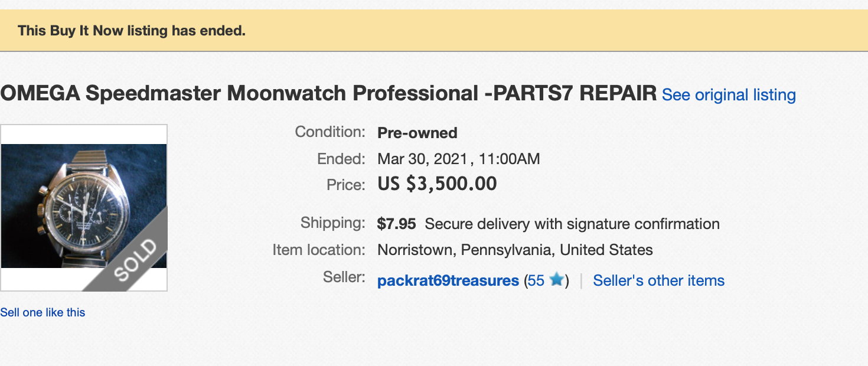
Task: Click the Pre-owned condition value
Action: pyautogui.click(x=417, y=133)
